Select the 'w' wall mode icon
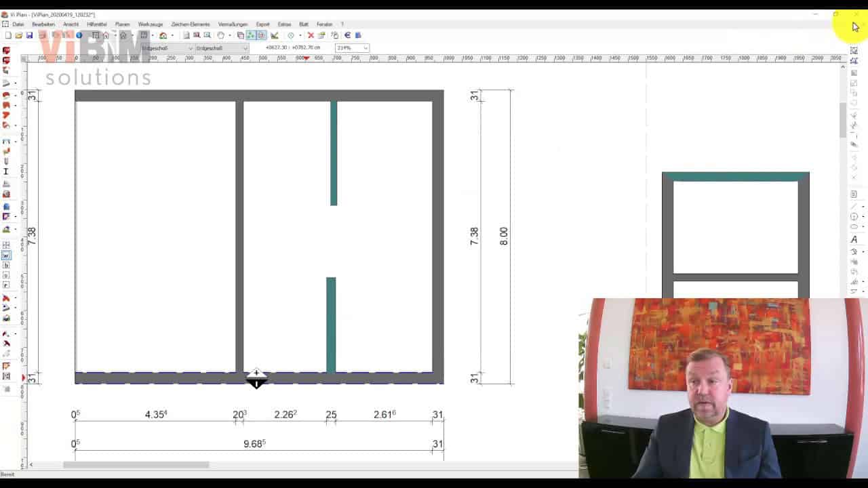This screenshot has height=488, width=868. (x=6, y=256)
